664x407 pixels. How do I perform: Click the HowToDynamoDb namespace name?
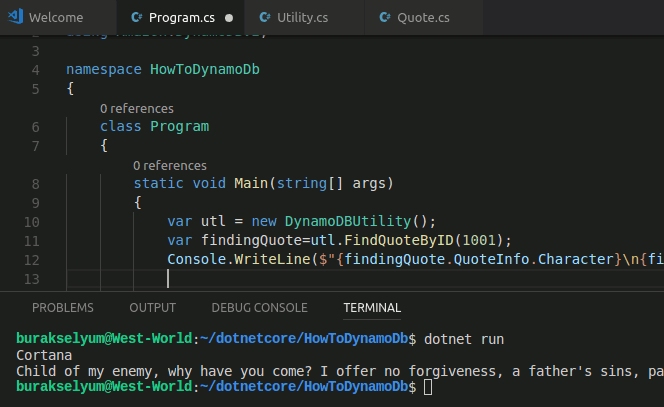pos(205,69)
